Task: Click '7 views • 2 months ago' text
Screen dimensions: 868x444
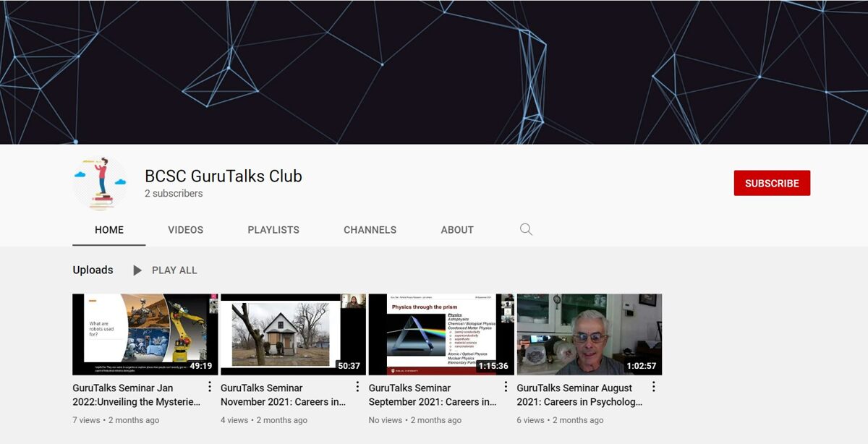Action: pos(116,420)
